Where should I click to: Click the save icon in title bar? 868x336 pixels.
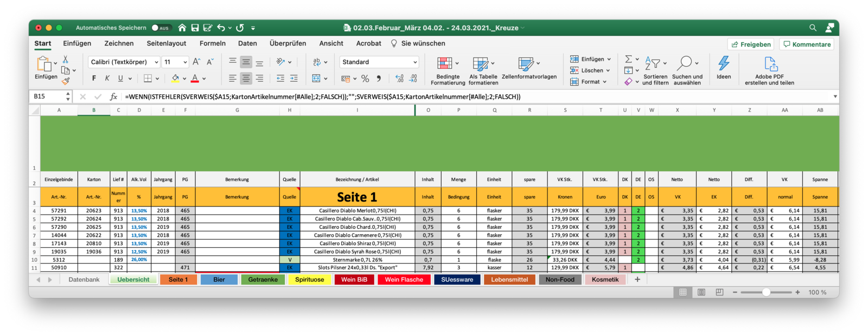coord(195,28)
